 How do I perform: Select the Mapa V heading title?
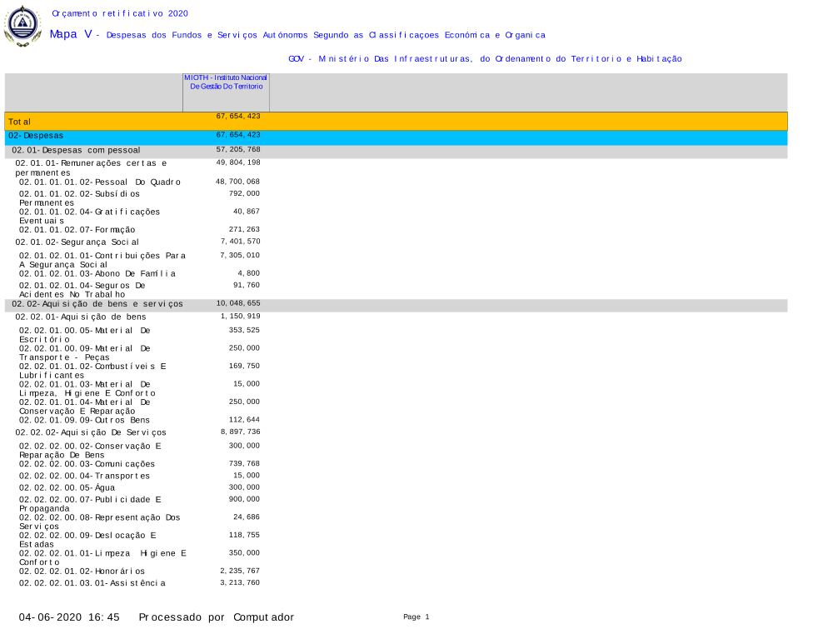(x=297, y=35)
